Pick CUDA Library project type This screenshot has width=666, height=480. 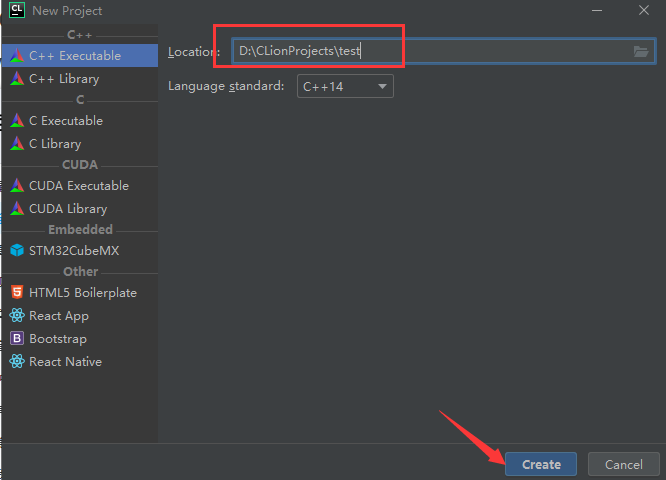point(80,209)
